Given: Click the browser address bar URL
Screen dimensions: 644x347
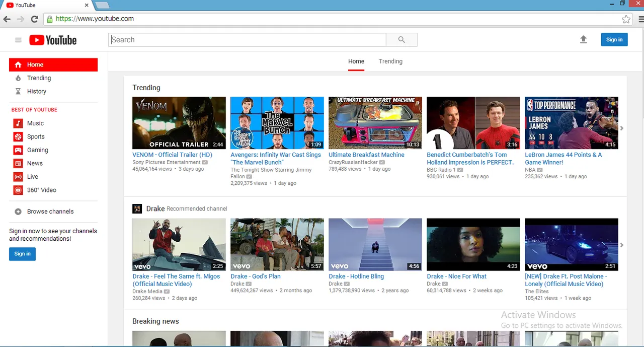Looking at the screenshot, I should [95, 19].
